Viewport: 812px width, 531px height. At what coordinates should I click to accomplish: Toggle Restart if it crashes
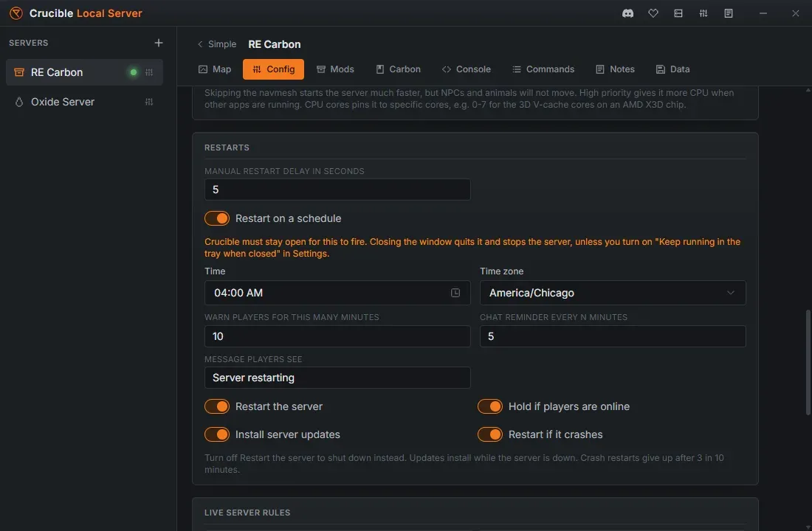tap(490, 434)
